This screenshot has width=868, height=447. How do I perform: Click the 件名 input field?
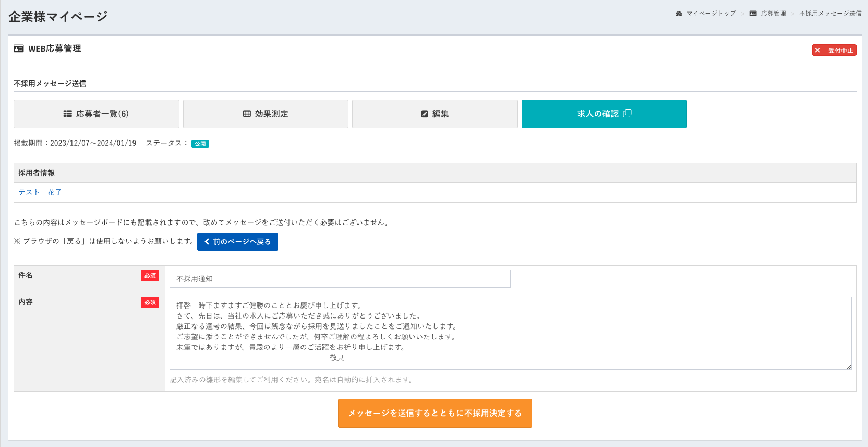(340, 279)
